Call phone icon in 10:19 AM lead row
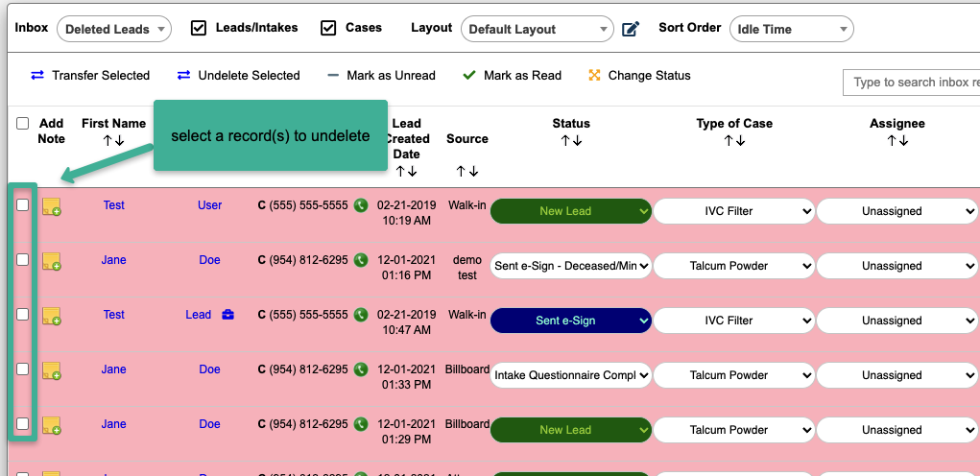 (x=361, y=205)
